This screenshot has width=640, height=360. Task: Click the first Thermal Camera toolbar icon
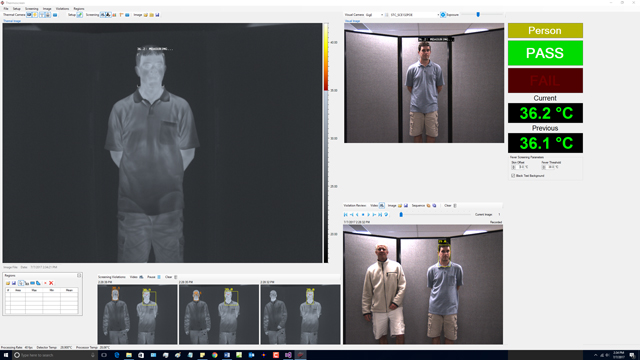coord(29,15)
